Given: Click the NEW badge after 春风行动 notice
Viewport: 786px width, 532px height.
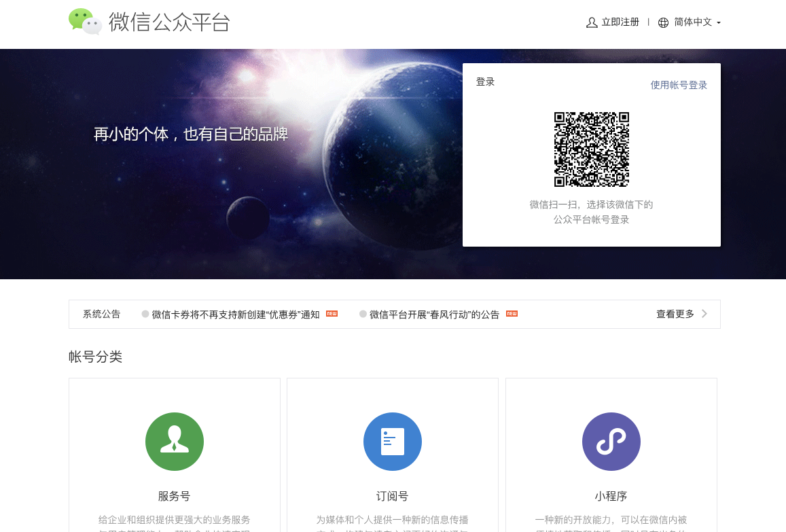Looking at the screenshot, I should 512,314.
